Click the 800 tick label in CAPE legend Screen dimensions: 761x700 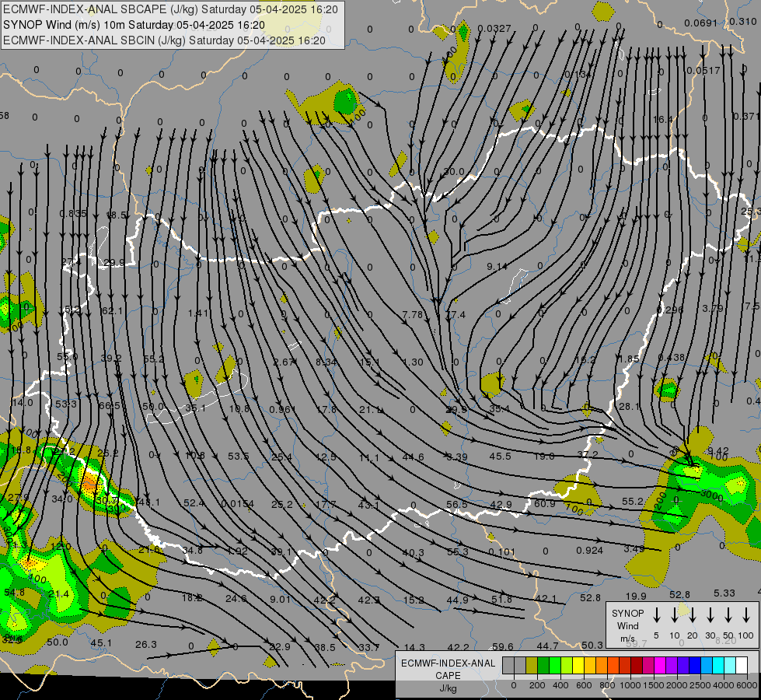pos(607,685)
